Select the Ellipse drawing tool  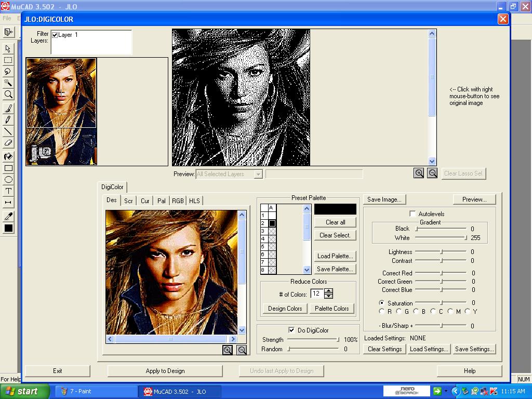click(x=7, y=180)
